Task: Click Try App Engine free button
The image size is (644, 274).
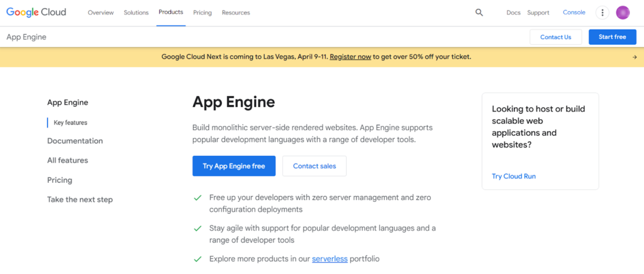Action: (x=234, y=166)
